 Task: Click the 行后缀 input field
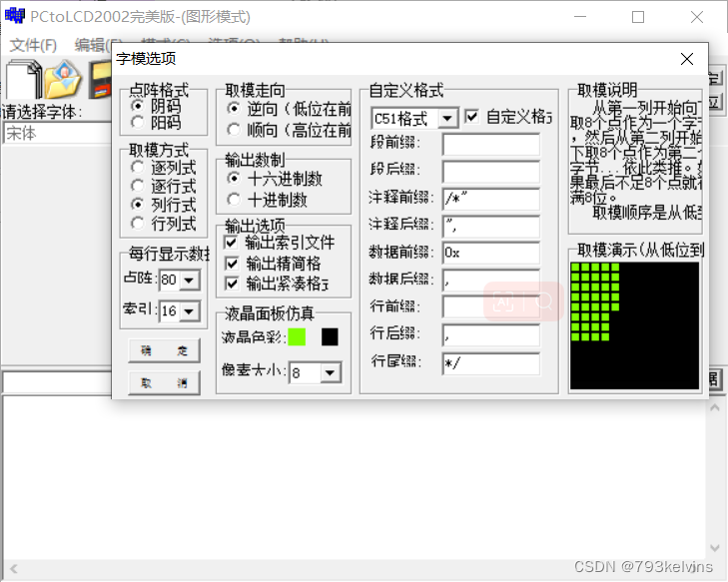click(x=491, y=334)
